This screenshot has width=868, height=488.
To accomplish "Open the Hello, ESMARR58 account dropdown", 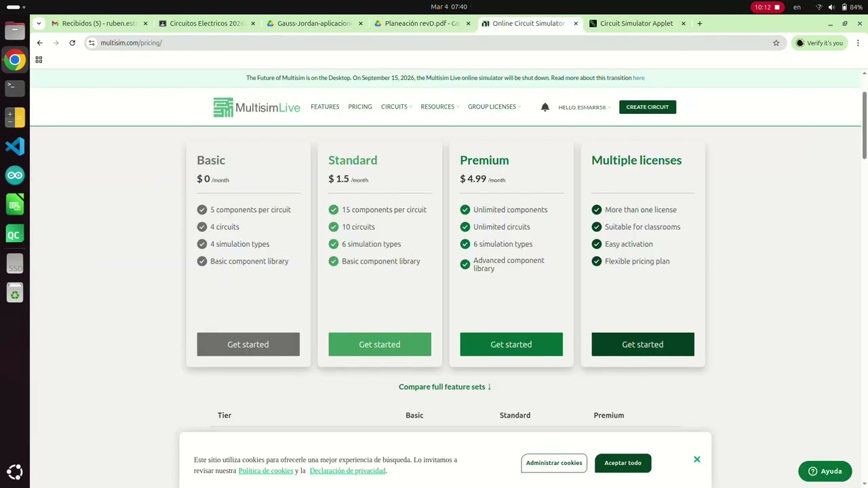I will [585, 107].
